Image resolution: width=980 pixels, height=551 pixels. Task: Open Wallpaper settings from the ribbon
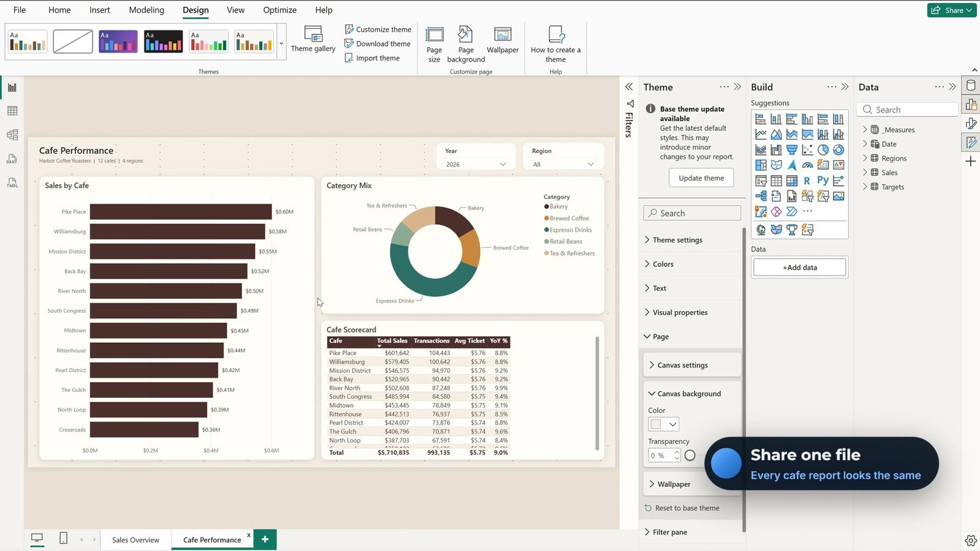point(502,40)
